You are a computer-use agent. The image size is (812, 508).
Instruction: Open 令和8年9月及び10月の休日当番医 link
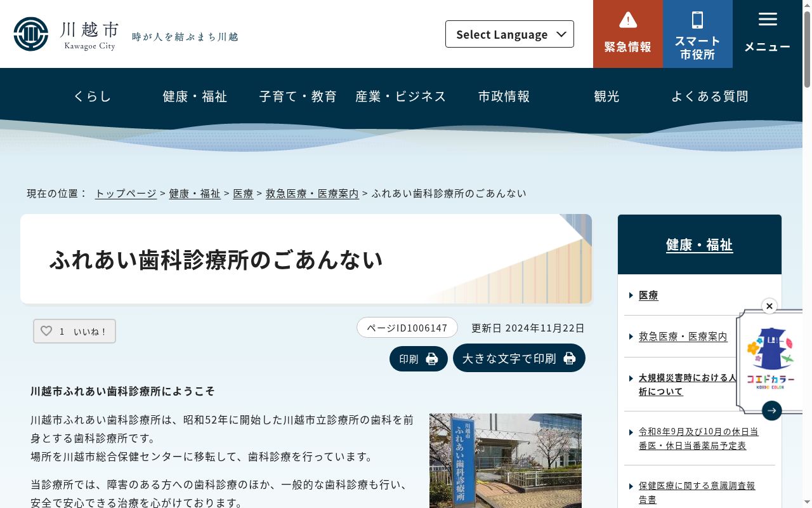click(x=698, y=438)
